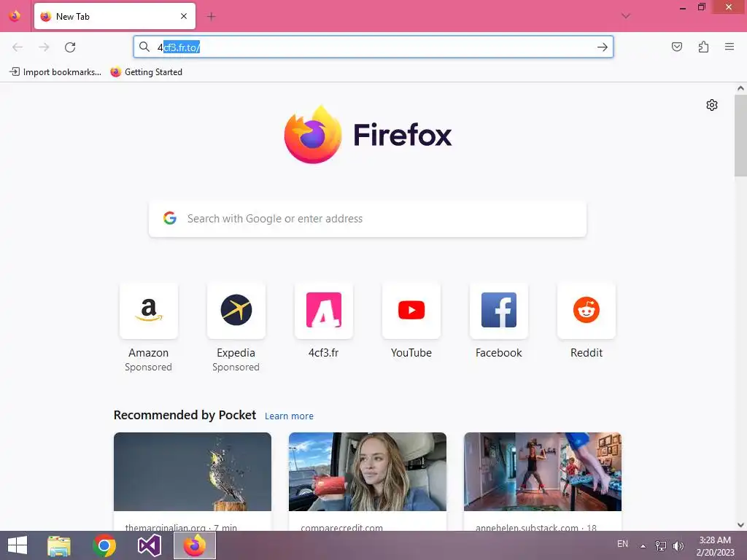
Task: Launch Google Chrome from the taskbar
Action: pos(104,545)
